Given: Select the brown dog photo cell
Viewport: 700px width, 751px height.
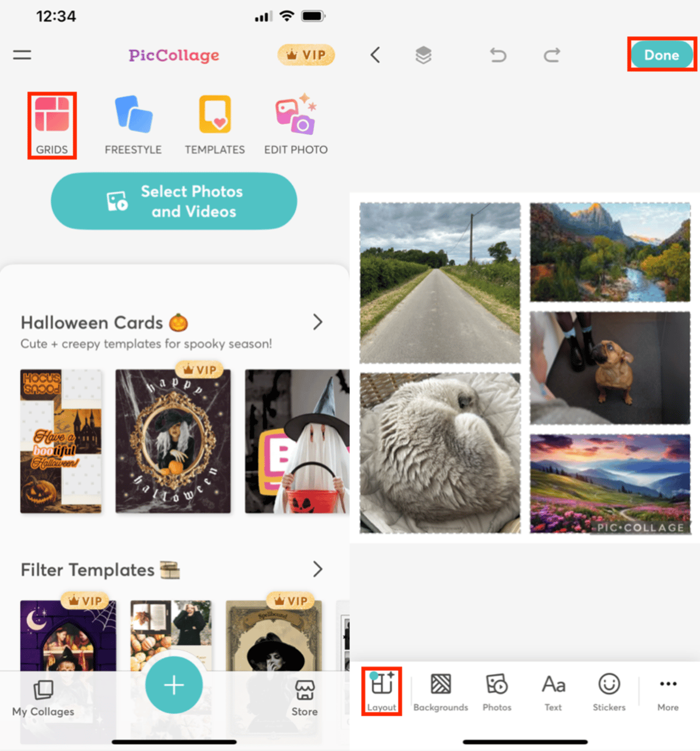Looking at the screenshot, I should (x=610, y=368).
